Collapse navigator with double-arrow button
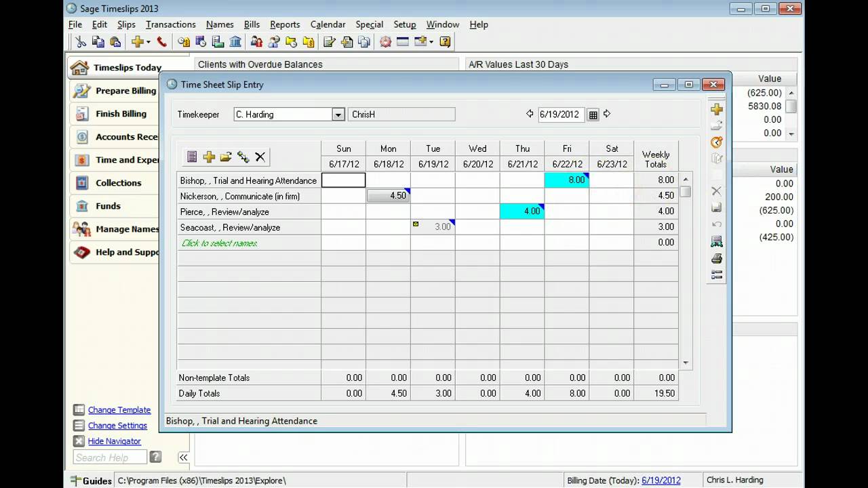This screenshot has width=868, height=488. coord(183,457)
